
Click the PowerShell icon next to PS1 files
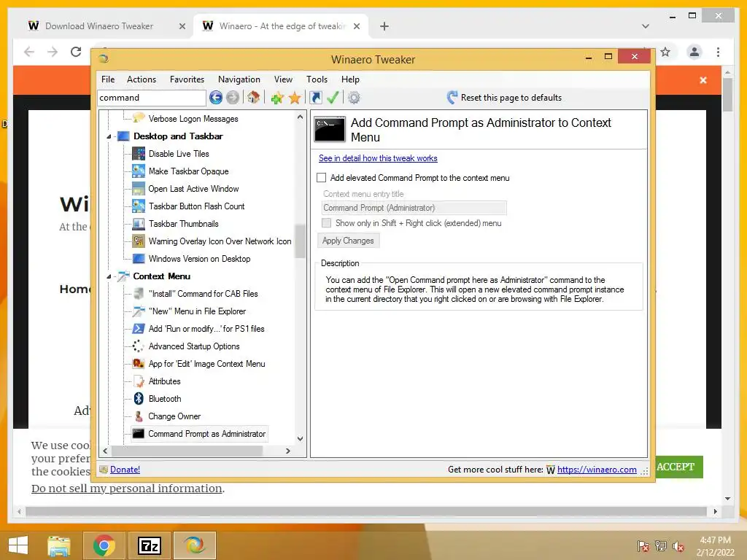click(139, 329)
